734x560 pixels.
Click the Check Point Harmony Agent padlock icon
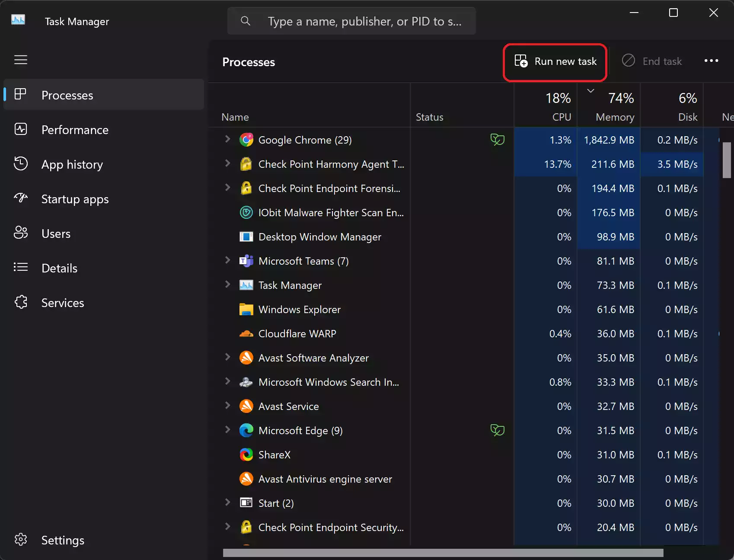pos(246,164)
